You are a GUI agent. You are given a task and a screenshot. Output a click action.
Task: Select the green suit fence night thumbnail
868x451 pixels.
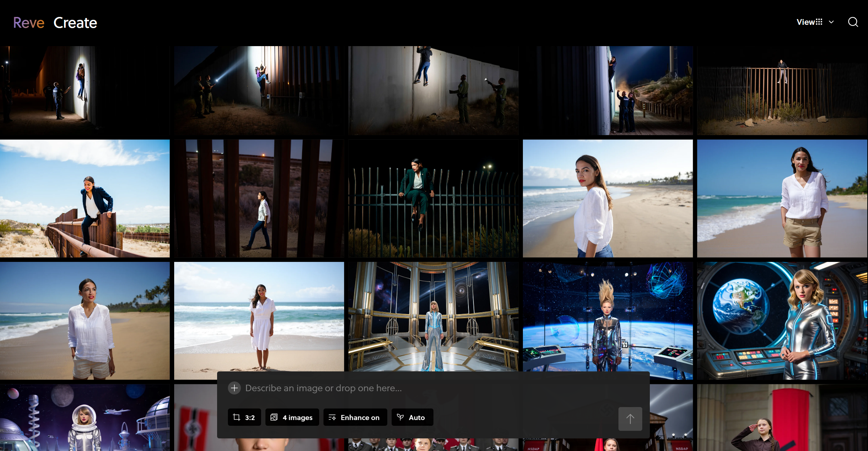point(433,198)
